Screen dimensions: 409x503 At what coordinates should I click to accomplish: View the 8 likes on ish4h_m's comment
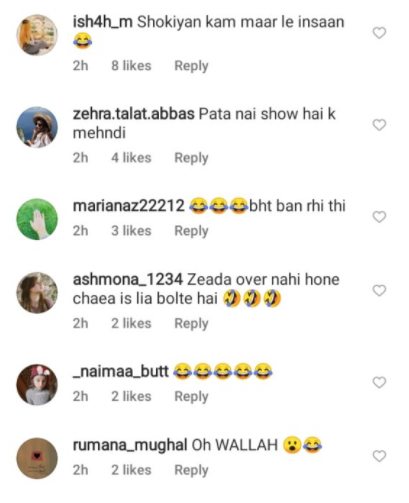tap(131, 66)
